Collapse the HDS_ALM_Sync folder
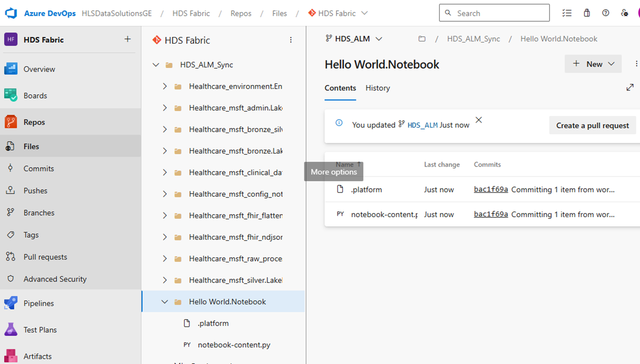640x364 pixels. pos(156,65)
